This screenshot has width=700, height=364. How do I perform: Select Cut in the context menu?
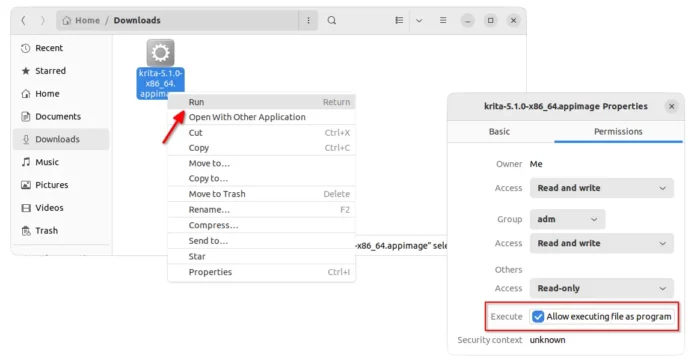point(262,133)
